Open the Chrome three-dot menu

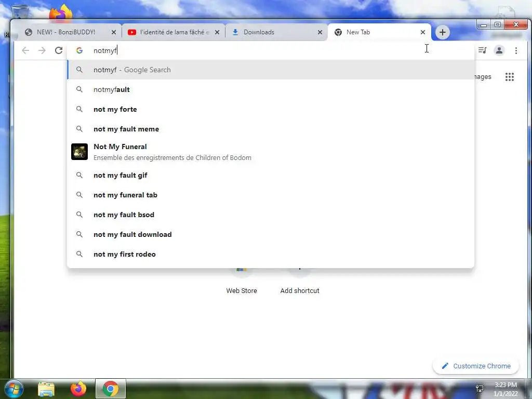[516, 50]
